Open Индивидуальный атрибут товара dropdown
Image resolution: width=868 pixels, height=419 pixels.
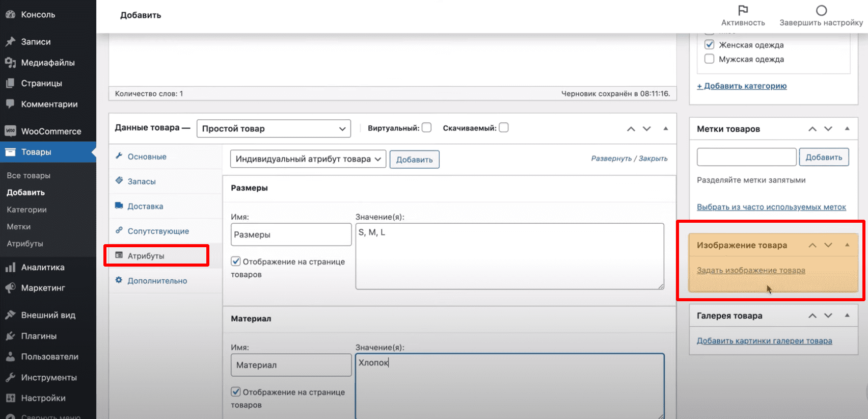click(x=308, y=159)
